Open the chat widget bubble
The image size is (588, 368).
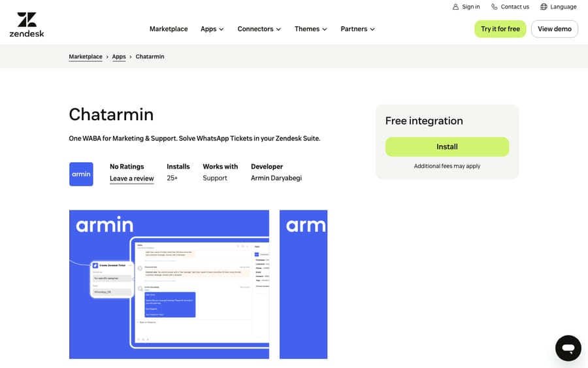[568, 348]
